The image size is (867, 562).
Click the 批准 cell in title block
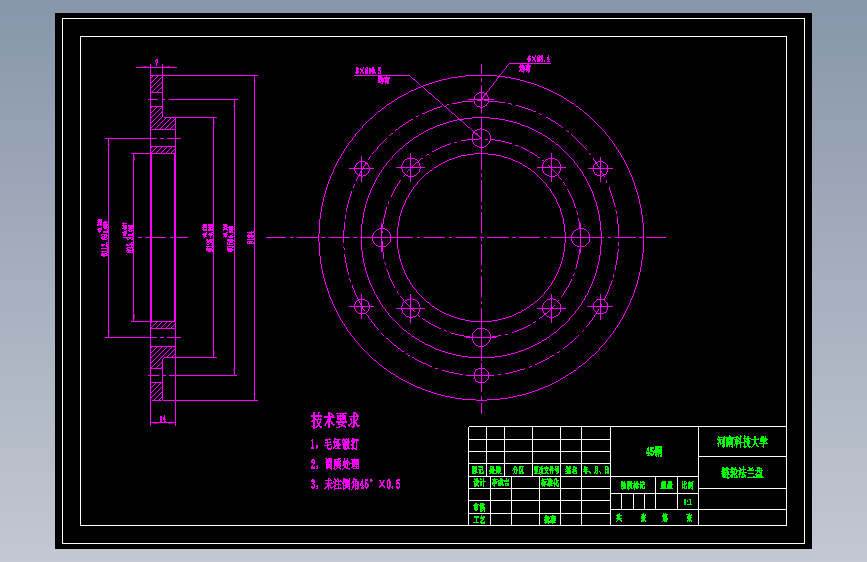550,520
